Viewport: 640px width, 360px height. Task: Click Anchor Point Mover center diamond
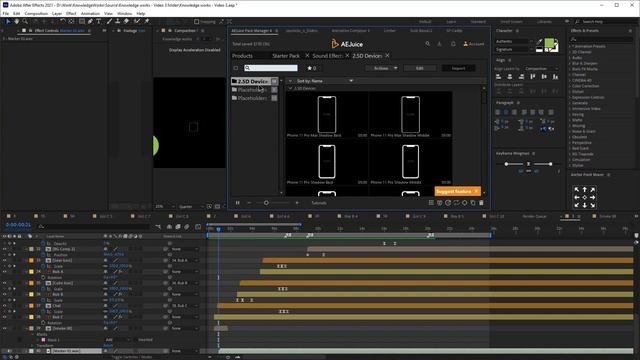click(584, 198)
